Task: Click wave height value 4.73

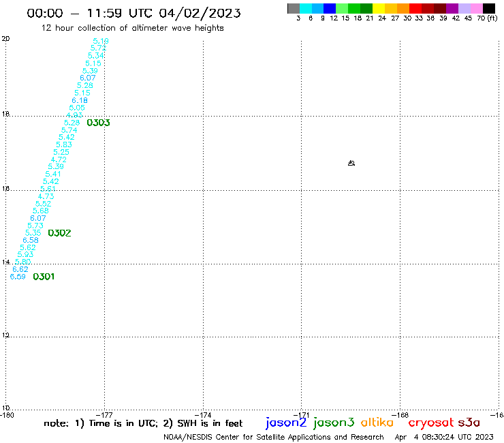Action: point(46,196)
